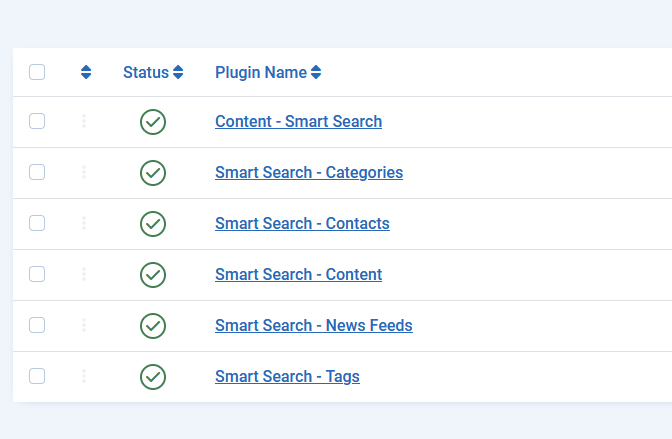This screenshot has width=672, height=439.
Task: Click drag handle of Smart Search - Tags row
Action: 84,377
